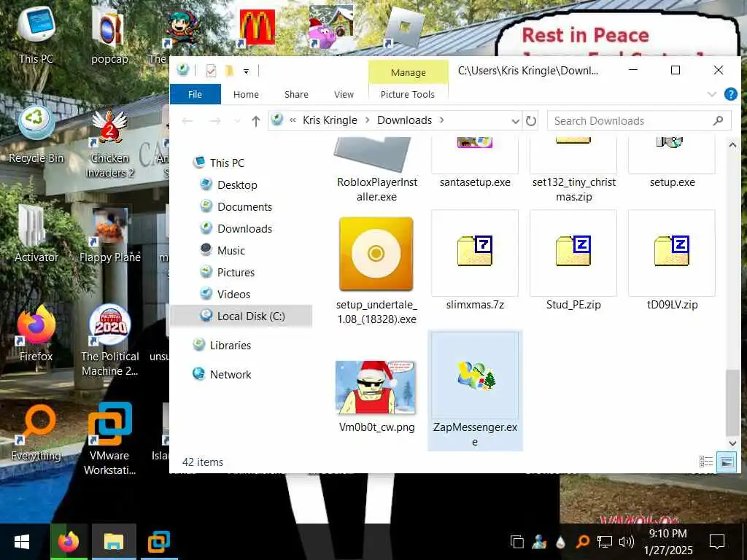Viewport: 747px width, 560px height.
Task: Select This PC in navigation pane
Action: tap(227, 163)
